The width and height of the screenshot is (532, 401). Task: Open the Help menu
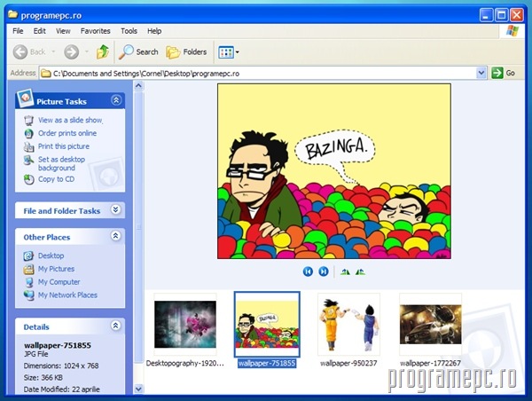coord(154,31)
